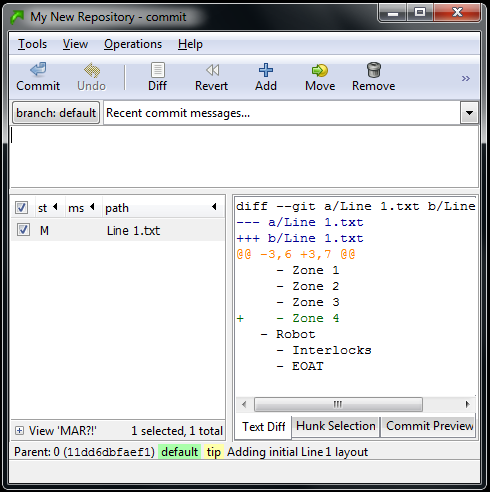Close the commit window
This screenshot has height=492, width=490.
tap(457, 13)
